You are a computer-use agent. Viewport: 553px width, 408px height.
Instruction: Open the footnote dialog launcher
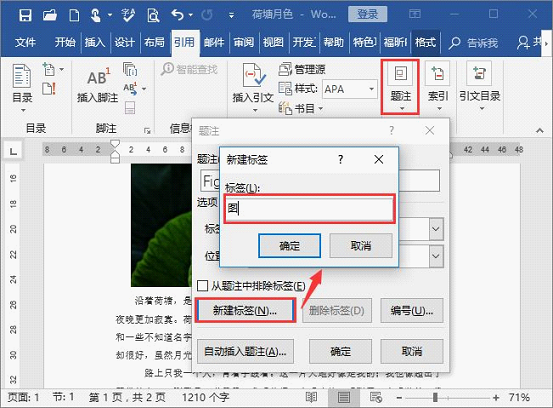pos(147,131)
